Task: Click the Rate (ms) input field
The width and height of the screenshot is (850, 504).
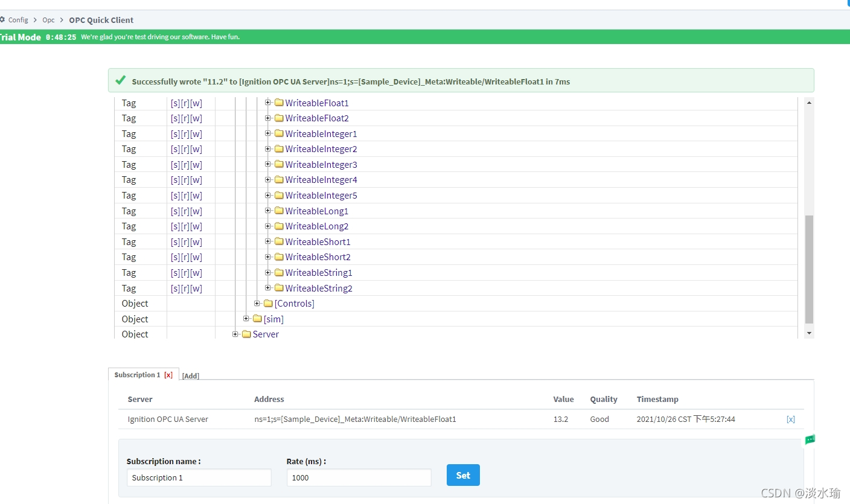Action: (359, 477)
